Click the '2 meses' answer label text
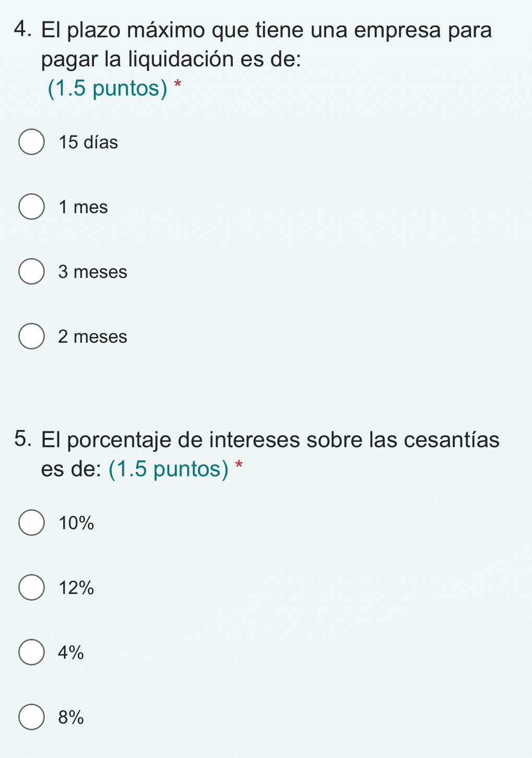The image size is (532, 758). click(x=92, y=336)
